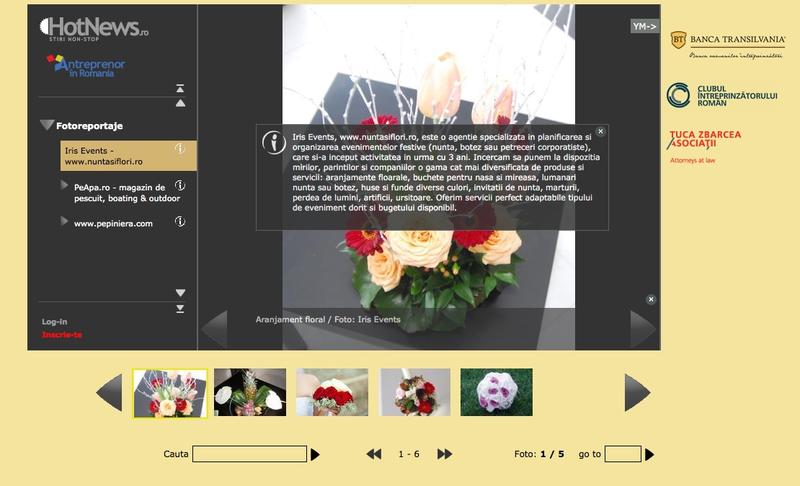The width and height of the screenshot is (800, 486).
Task: Close the Iris Events description popup
Action: click(x=601, y=131)
